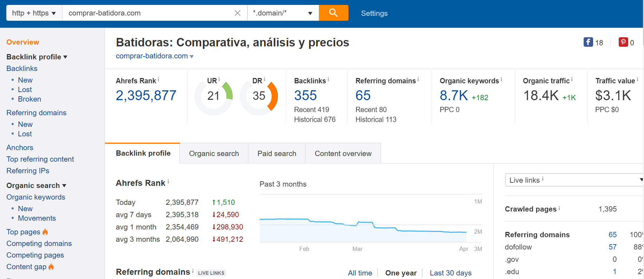This screenshot has width=644, height=279.
Task: Open Settings in the top bar
Action: coord(374,13)
